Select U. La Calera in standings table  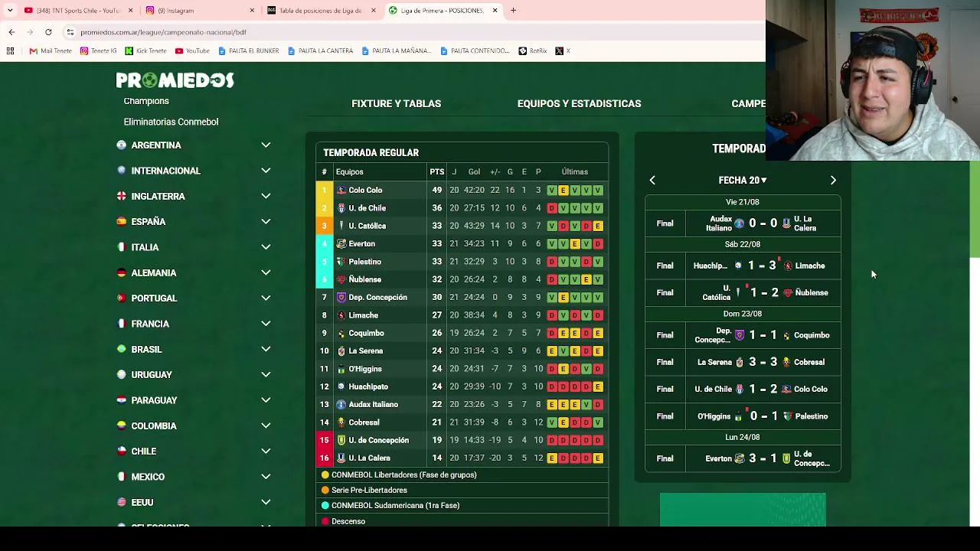pos(369,458)
